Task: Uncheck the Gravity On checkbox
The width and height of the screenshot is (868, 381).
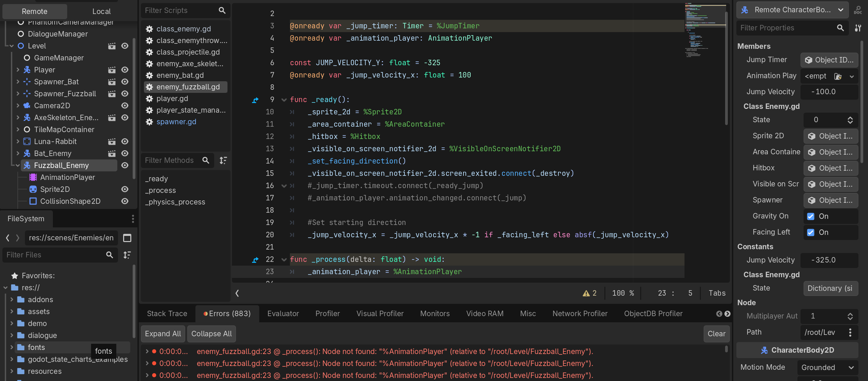Action: coord(811,216)
